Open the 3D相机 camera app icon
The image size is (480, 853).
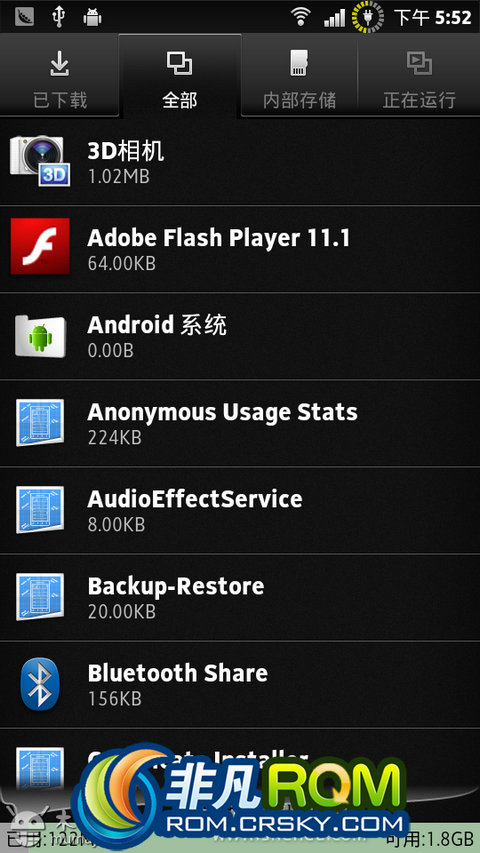click(x=40, y=162)
